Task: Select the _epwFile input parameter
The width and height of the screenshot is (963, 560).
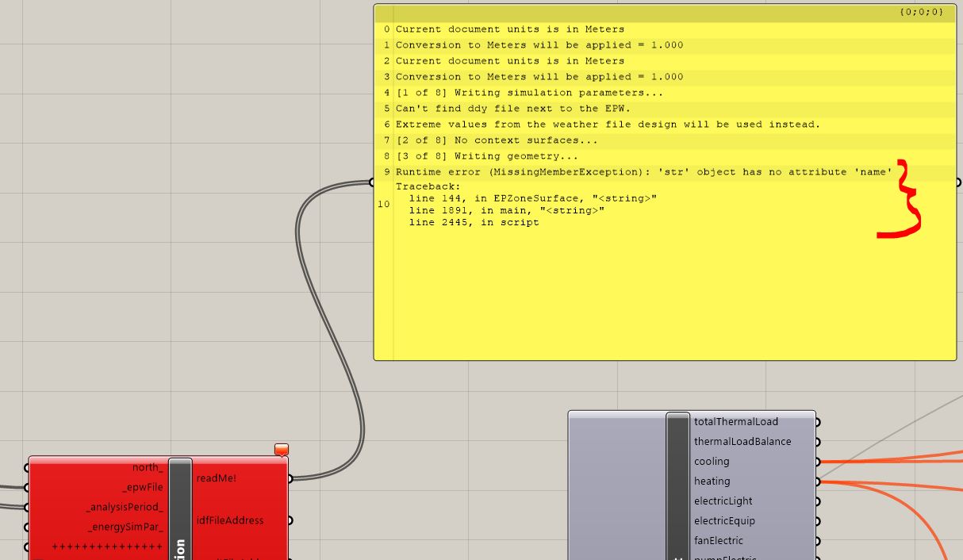Action: pyautogui.click(x=143, y=487)
